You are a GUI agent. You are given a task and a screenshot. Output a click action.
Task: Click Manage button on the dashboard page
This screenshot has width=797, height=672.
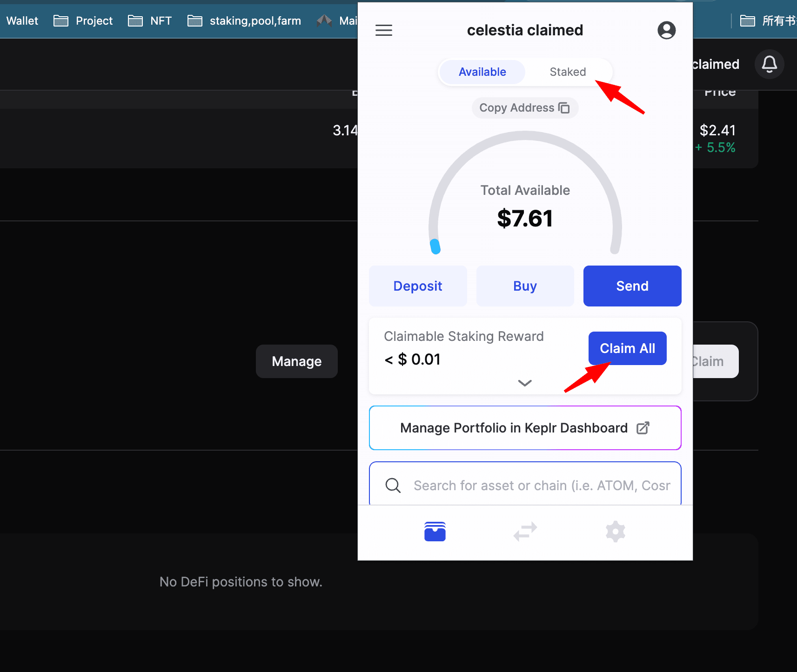coord(297,361)
